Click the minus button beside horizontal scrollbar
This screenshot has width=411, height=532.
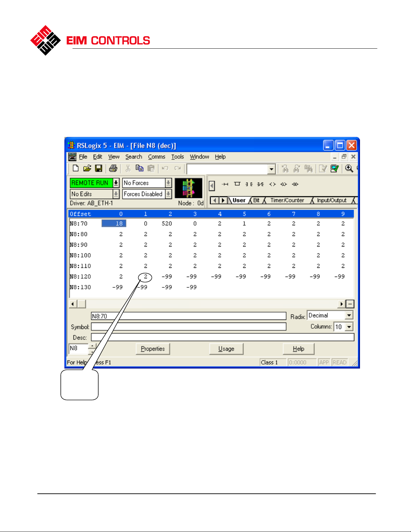click(350, 304)
